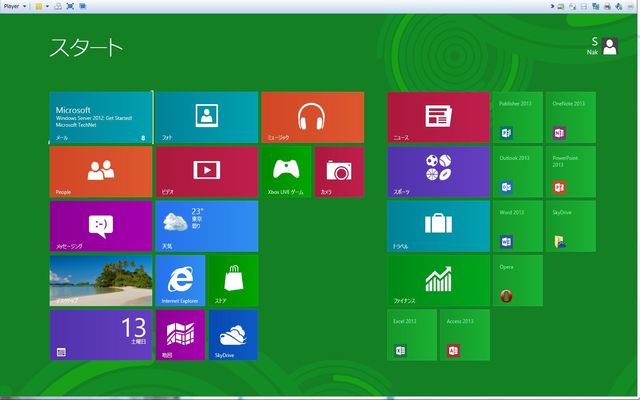
Task: Launch Access 2013 tile
Action: [x=465, y=335]
